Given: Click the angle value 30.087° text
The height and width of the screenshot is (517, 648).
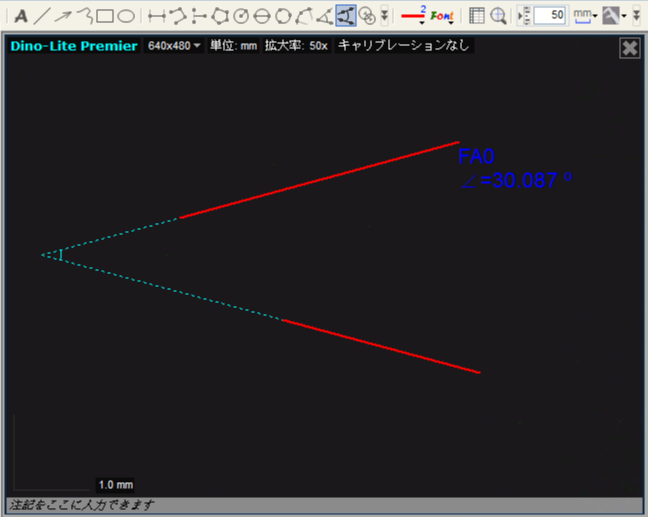Looking at the screenshot, I should (x=517, y=181).
